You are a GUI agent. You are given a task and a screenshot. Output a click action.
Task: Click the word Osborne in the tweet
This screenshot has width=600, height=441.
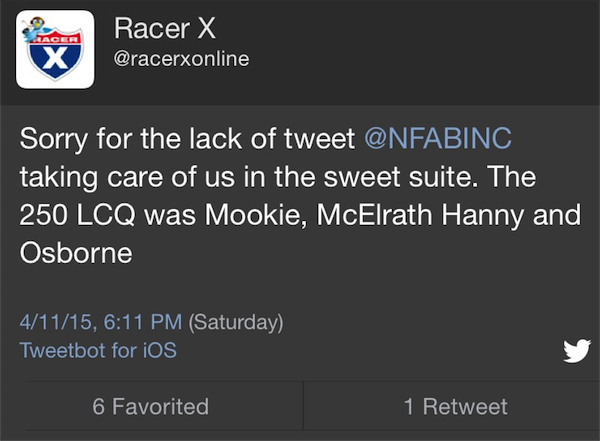tap(76, 253)
